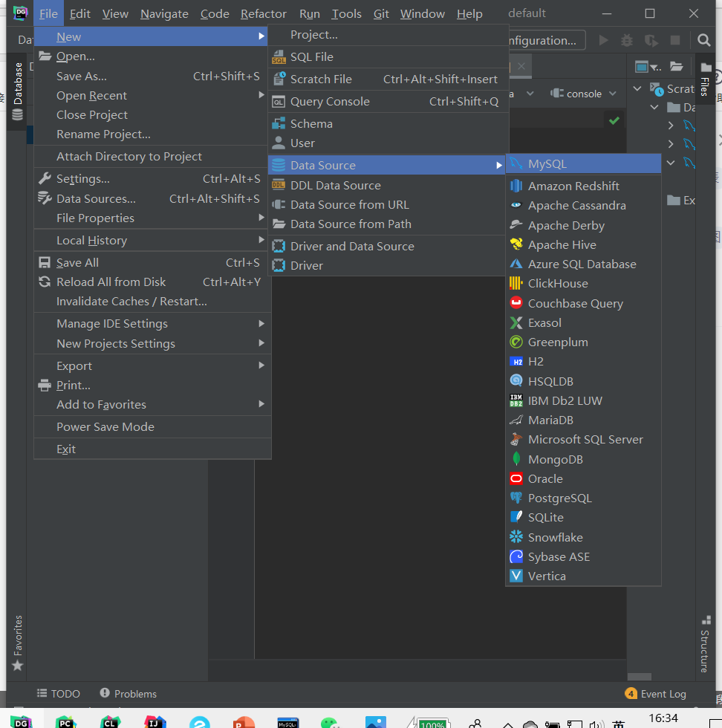This screenshot has height=728, width=722.
Task: Click the Run icon in the toolbar
Action: [603, 40]
